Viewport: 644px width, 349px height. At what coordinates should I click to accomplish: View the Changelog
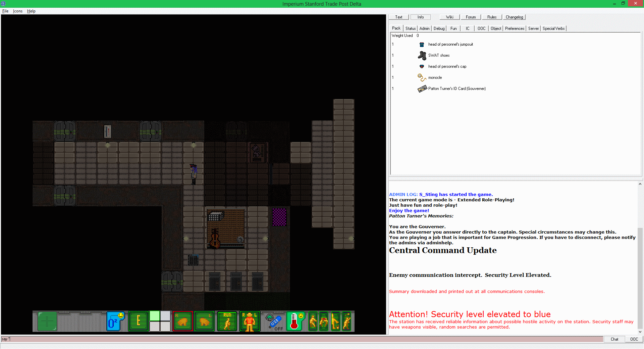(514, 17)
